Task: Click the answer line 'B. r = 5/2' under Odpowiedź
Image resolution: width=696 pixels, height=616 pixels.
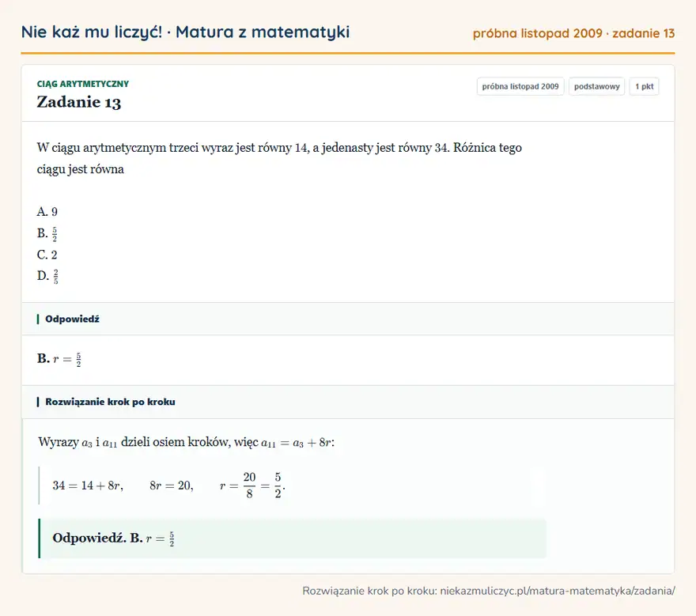Action: (59, 359)
